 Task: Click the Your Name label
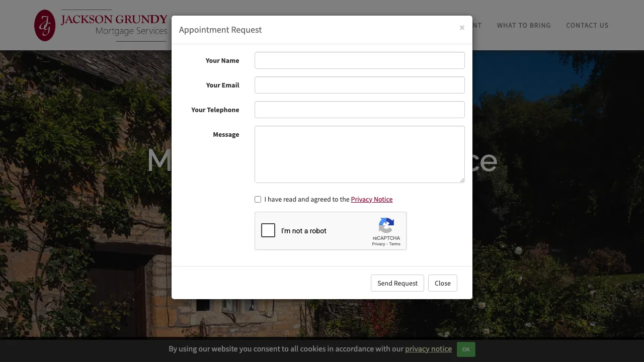222,60
